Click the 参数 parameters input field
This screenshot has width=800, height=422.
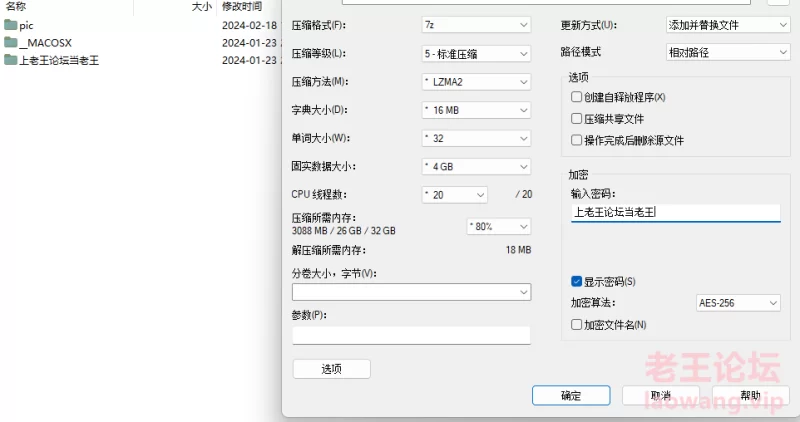point(411,335)
